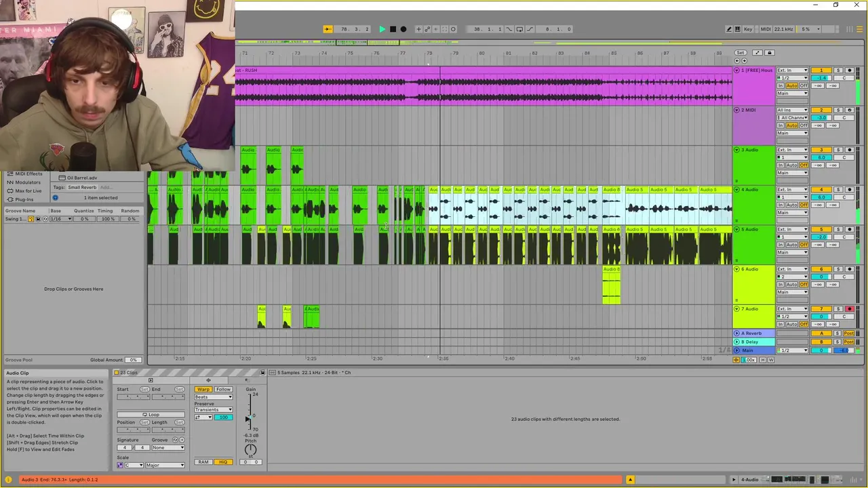Image resolution: width=868 pixels, height=488 pixels.
Task: Open the Groove None dropdown
Action: [x=168, y=447]
